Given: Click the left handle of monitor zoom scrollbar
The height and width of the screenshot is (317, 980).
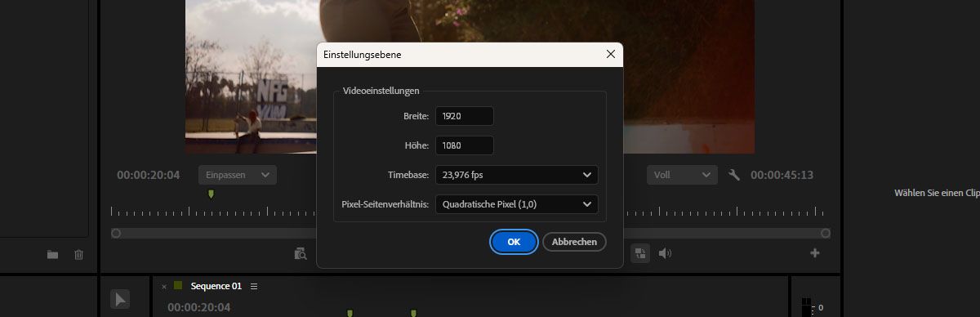Looking at the screenshot, I should coord(116,233).
